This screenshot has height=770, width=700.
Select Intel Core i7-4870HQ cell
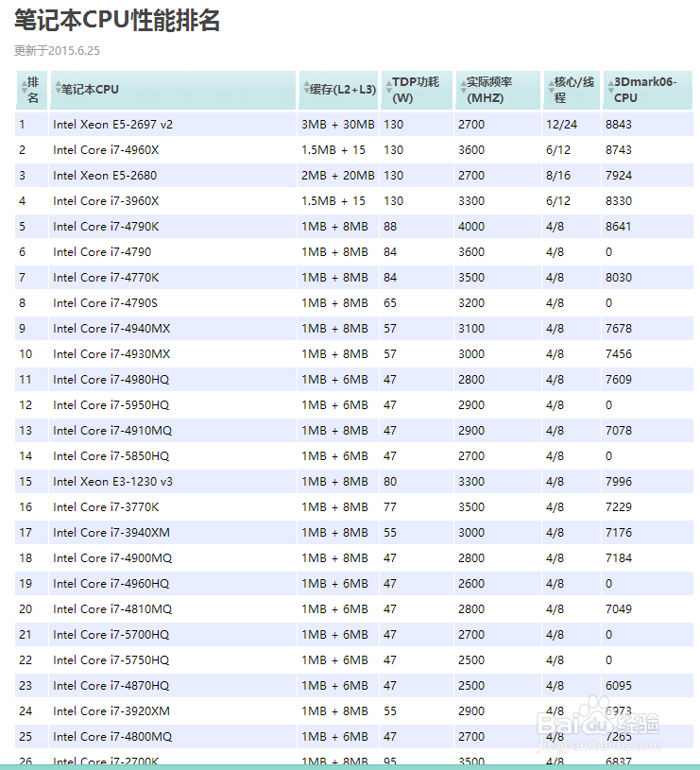pyautogui.click(x=172, y=686)
